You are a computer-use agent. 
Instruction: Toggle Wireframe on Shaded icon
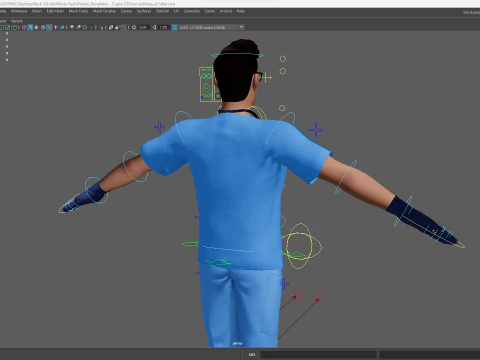[43, 27]
